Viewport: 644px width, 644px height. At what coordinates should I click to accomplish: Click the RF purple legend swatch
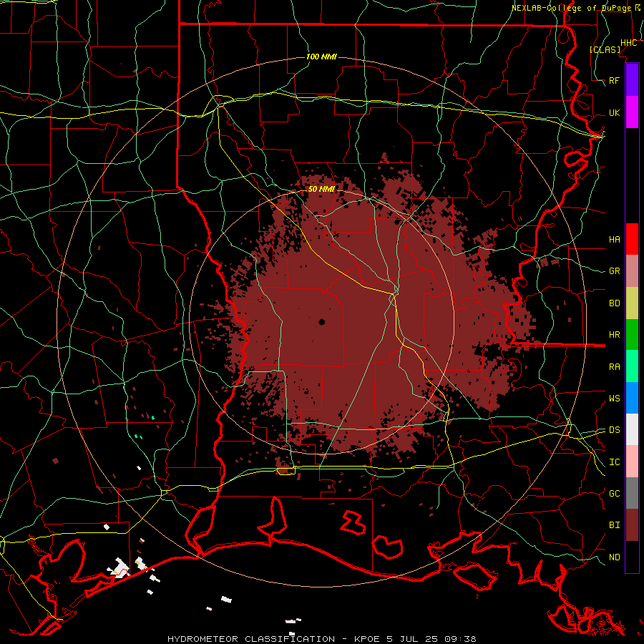pos(632,80)
